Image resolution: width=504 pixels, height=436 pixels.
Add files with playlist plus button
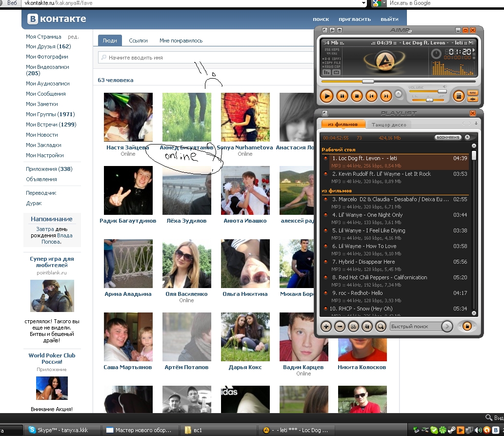(326, 327)
